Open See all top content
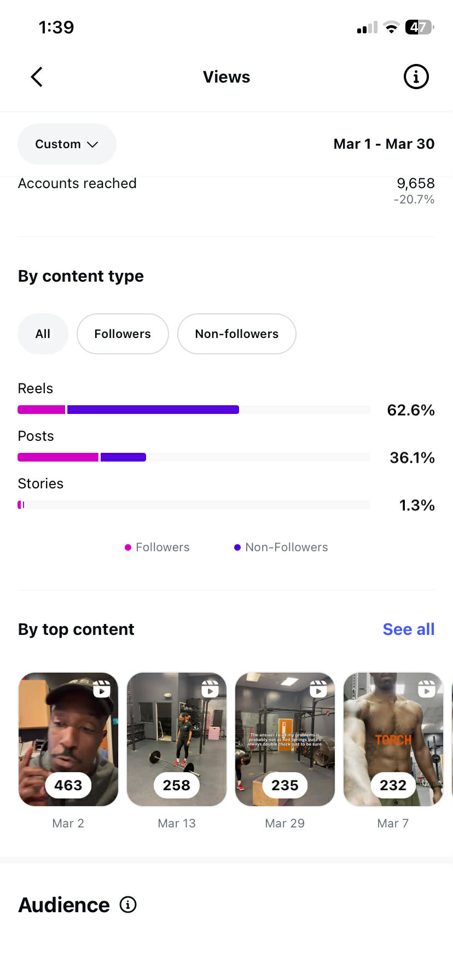Image resolution: width=453 pixels, height=980 pixels. point(408,629)
